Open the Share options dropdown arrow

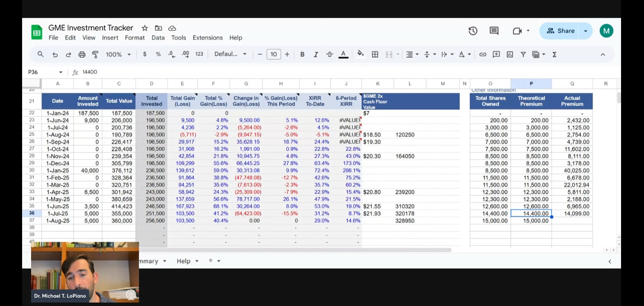586,31
